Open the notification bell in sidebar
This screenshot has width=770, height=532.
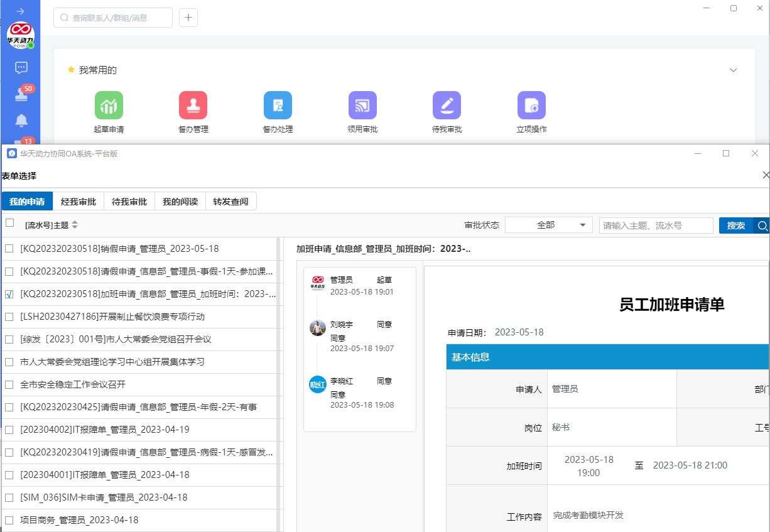tap(21, 121)
